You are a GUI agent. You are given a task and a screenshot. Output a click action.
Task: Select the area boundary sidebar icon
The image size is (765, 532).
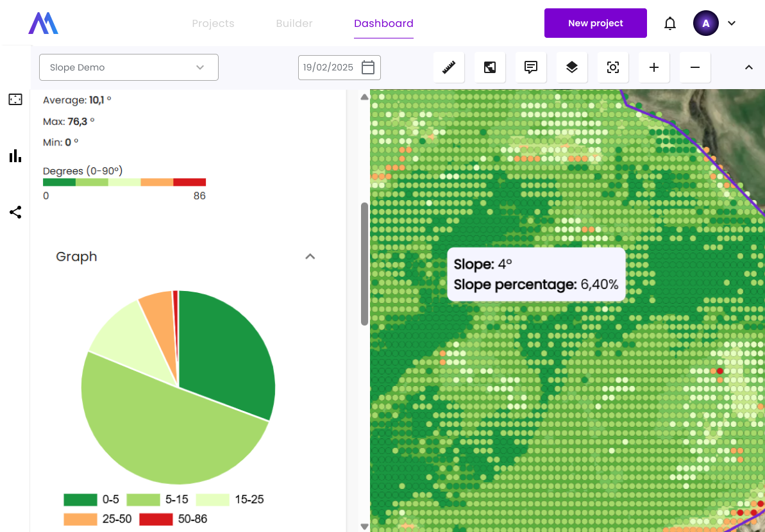(x=15, y=99)
